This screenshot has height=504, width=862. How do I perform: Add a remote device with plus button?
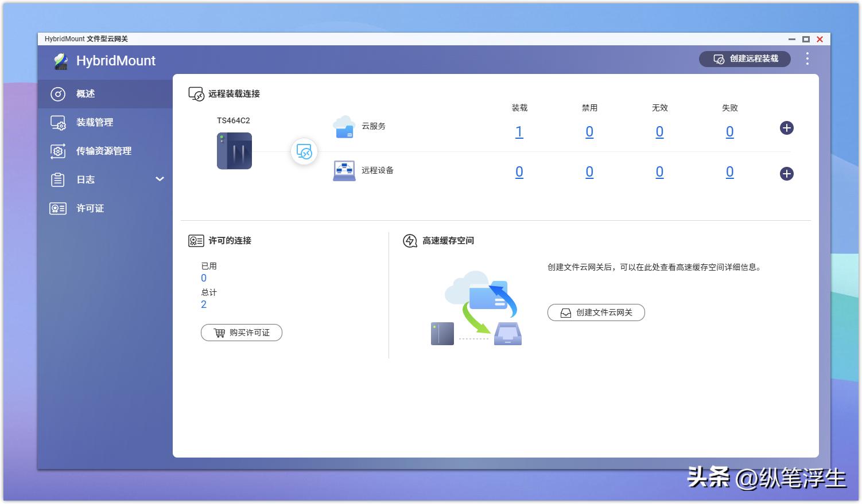pos(786,174)
